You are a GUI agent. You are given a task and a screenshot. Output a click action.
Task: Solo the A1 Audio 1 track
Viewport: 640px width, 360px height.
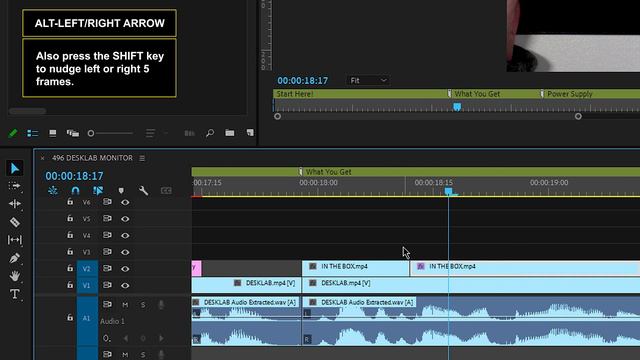(143, 304)
